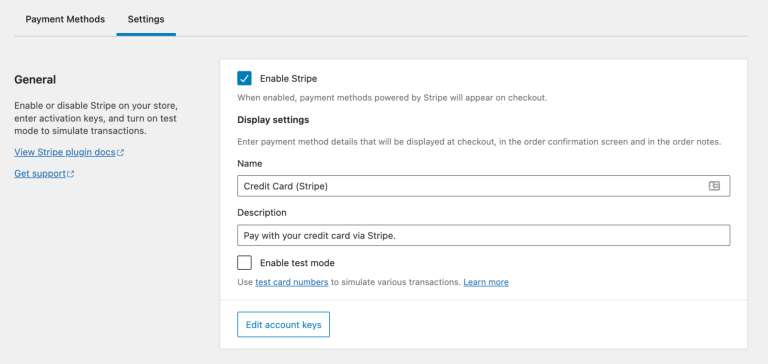Screen dimensions: 768x364
Task: Select the Settings tab
Action: (146, 20)
